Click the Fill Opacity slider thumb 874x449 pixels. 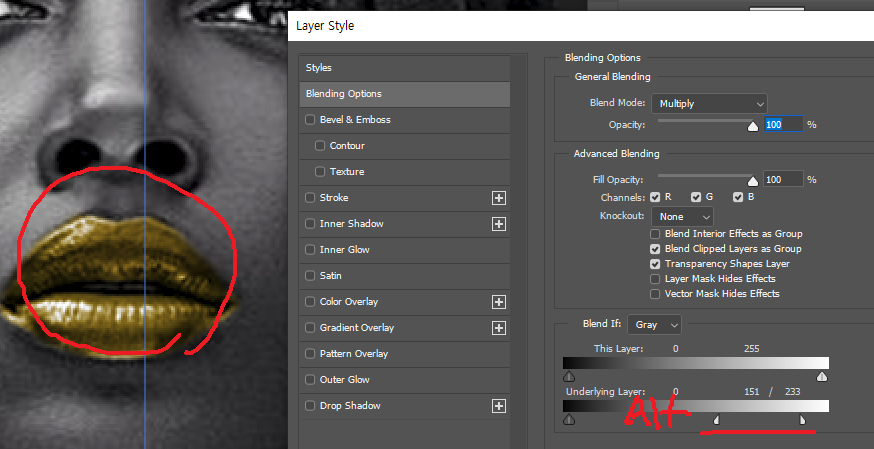click(x=752, y=181)
